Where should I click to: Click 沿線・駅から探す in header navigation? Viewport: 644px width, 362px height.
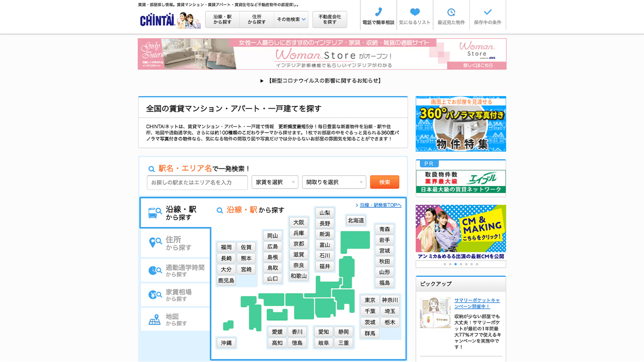tap(222, 19)
